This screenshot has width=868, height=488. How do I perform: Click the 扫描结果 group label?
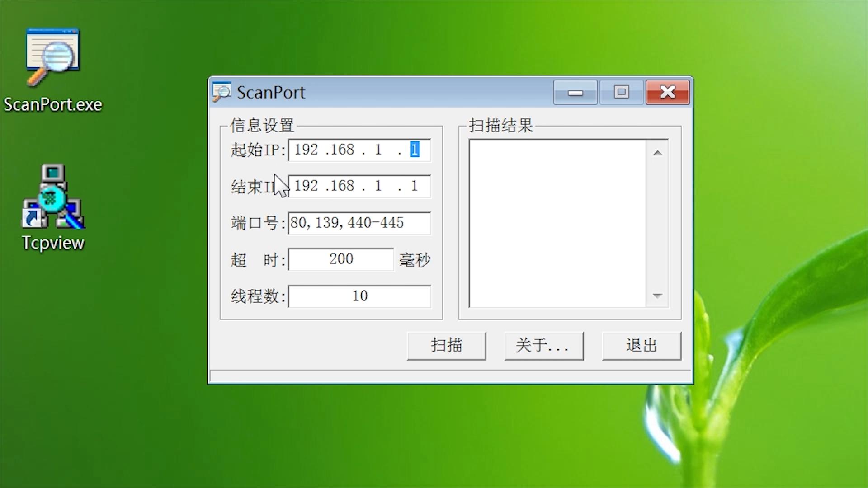coord(501,125)
